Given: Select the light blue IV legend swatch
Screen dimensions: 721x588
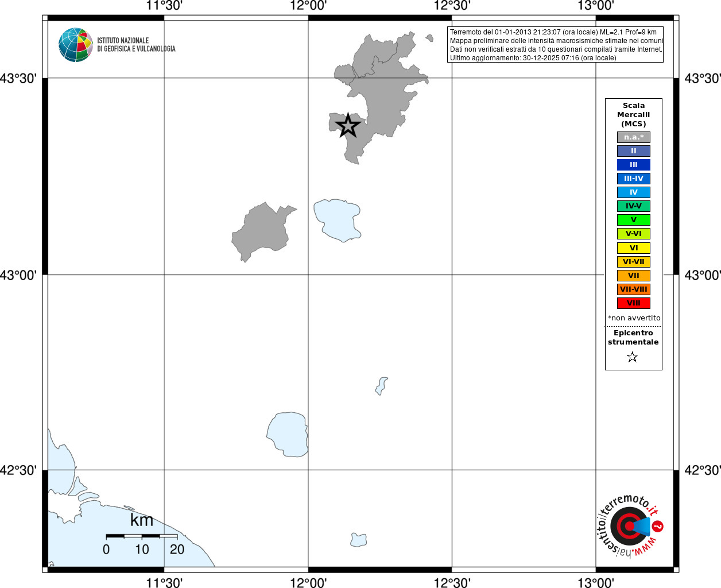Looking at the screenshot, I should [x=634, y=192].
